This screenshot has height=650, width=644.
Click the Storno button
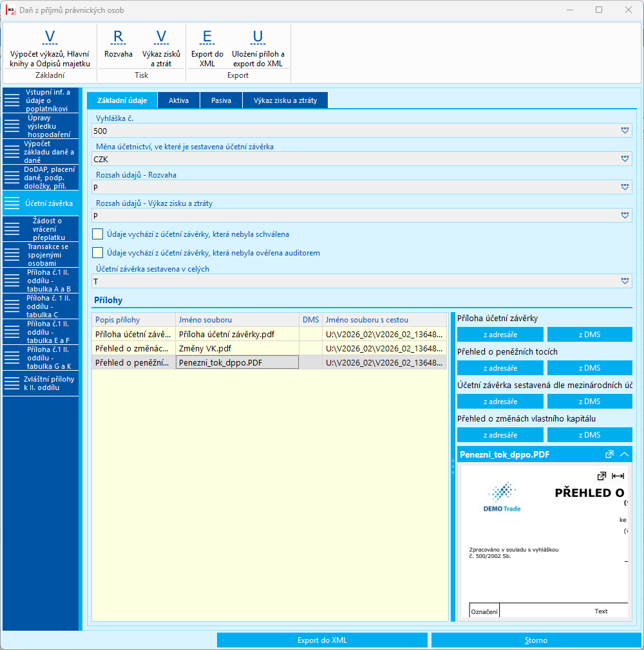536,640
